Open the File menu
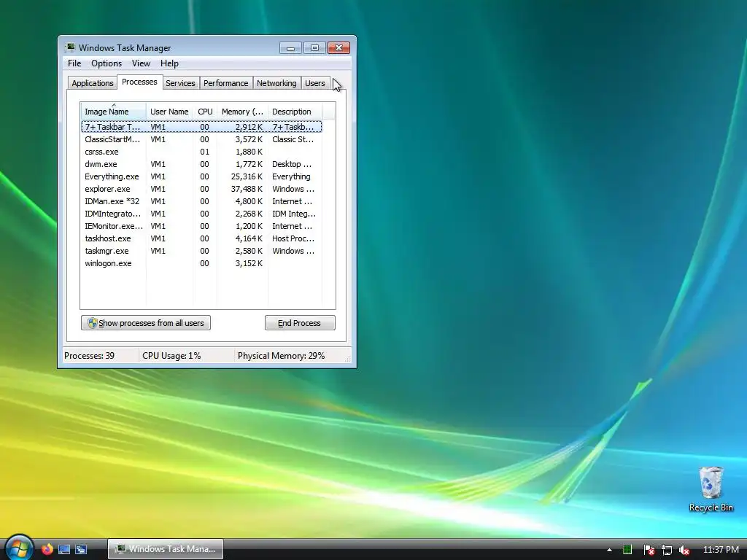 coord(74,63)
